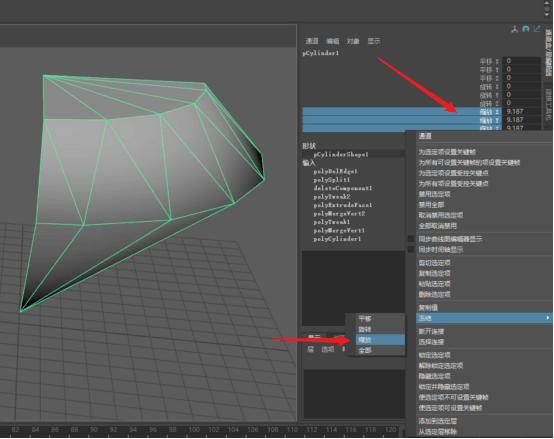554x439 pixels.
Task: Select the polyTweak2 input node
Action: (x=332, y=197)
